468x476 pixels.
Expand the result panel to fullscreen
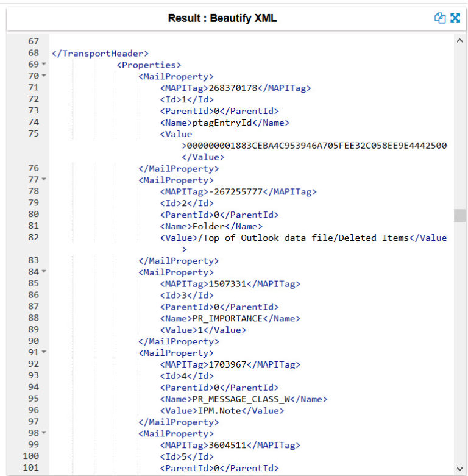click(455, 18)
